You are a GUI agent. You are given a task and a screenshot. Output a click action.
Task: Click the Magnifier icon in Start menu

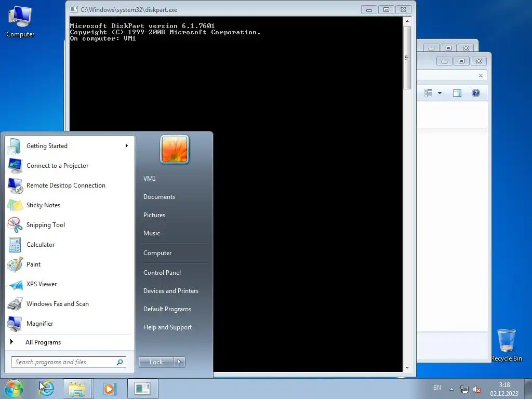(x=15, y=324)
